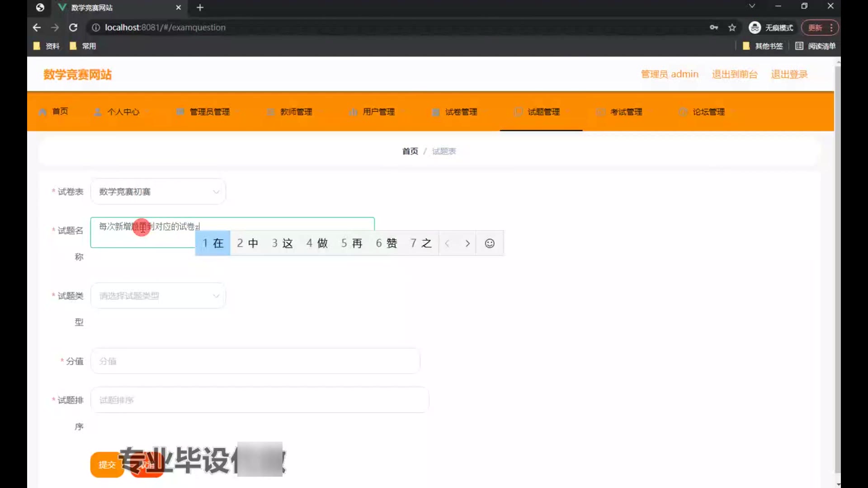
Task: Go to next IME candidate page
Action: click(467, 244)
